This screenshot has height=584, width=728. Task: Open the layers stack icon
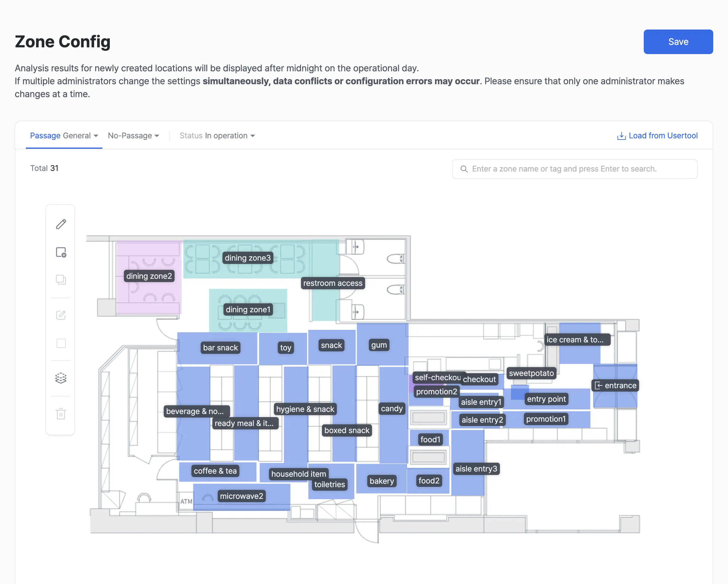(61, 378)
